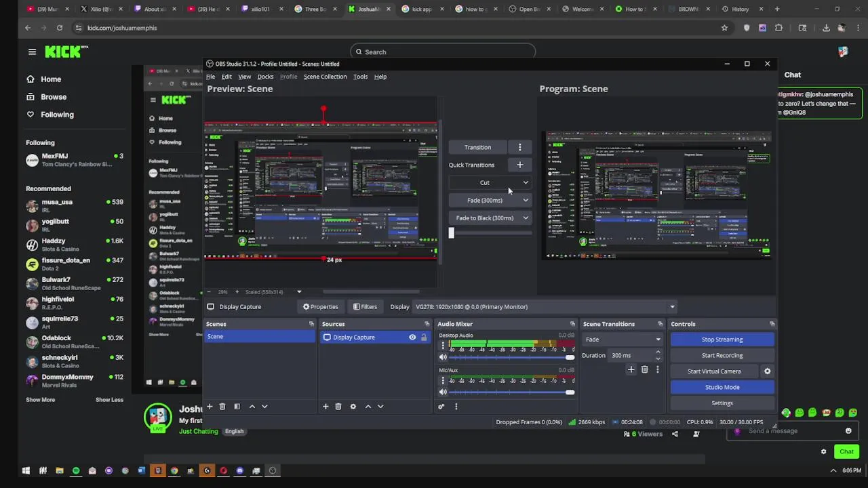This screenshot has height=488, width=868.
Task: Open source Properties button
Action: (320, 307)
